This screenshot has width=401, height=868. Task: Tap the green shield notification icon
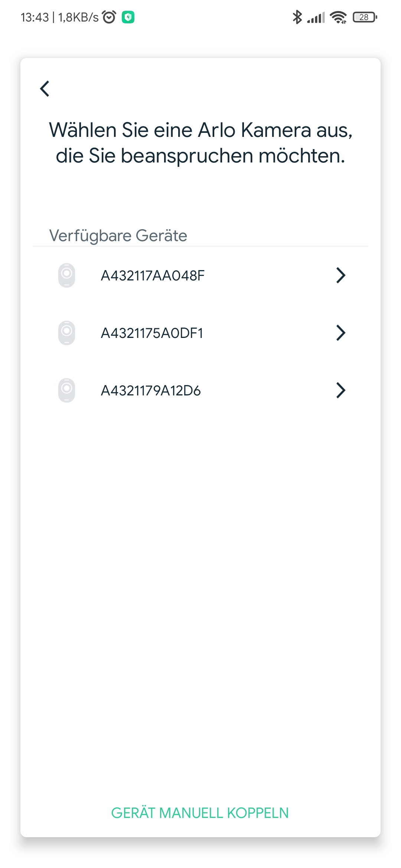point(128,17)
